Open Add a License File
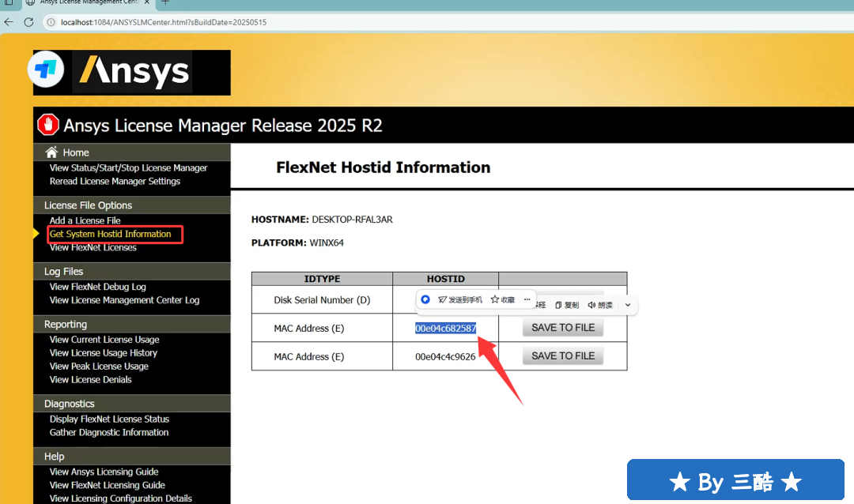 pyautogui.click(x=85, y=220)
